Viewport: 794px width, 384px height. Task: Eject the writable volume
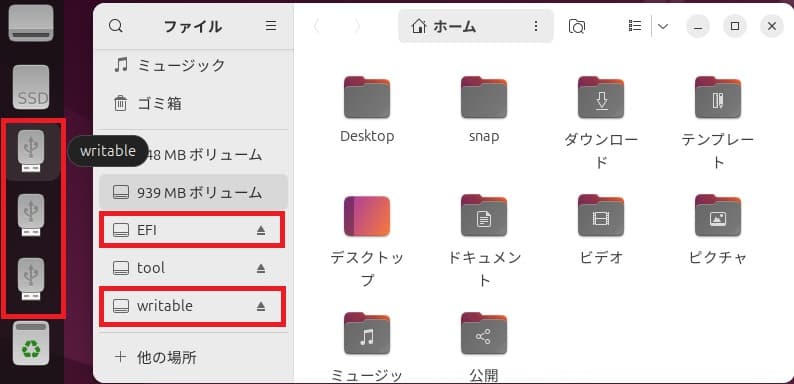(x=261, y=306)
